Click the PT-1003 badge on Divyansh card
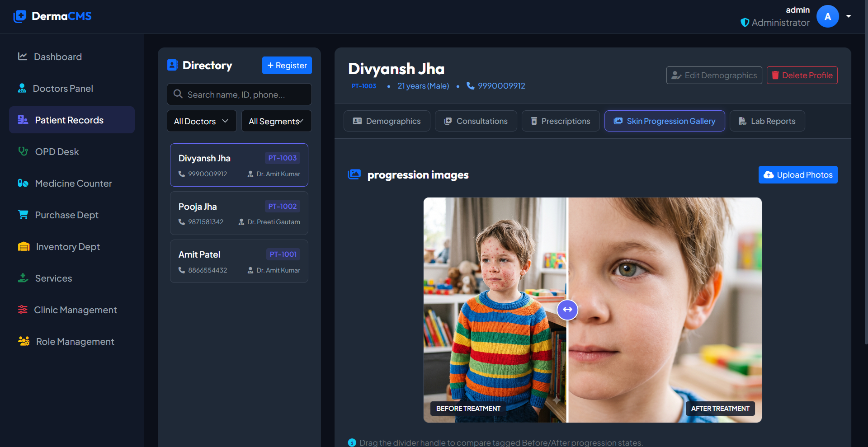 pyautogui.click(x=283, y=158)
